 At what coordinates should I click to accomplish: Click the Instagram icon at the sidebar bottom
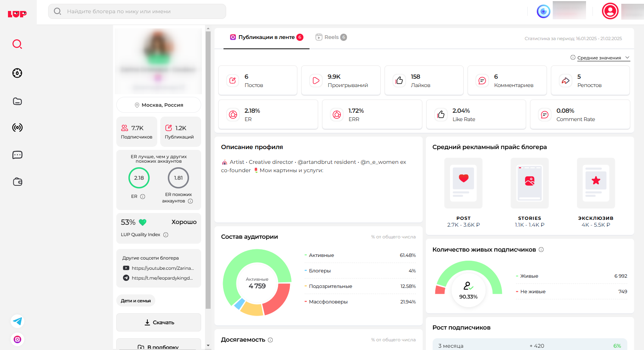17,339
